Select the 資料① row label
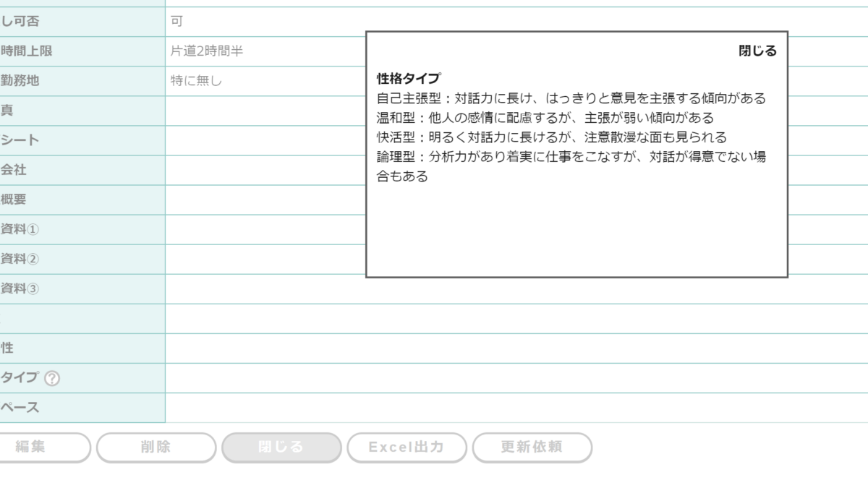This screenshot has width=868, height=488. 20,229
